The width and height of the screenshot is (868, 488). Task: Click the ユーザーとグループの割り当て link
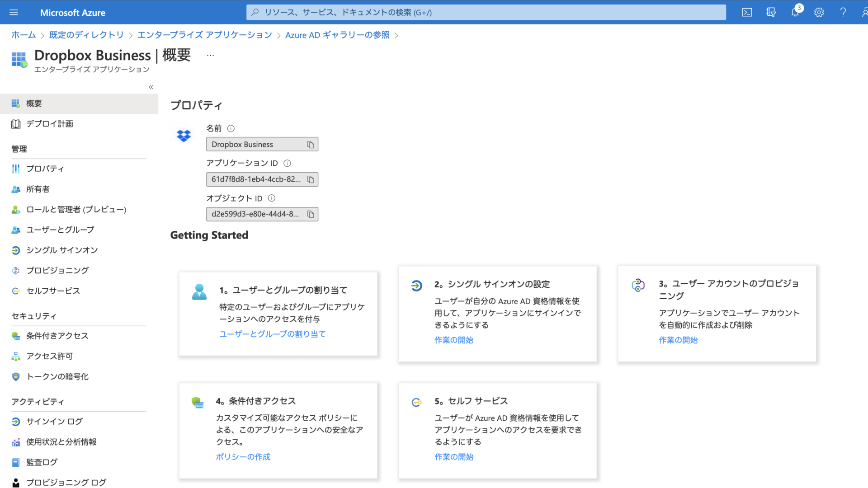coord(272,334)
